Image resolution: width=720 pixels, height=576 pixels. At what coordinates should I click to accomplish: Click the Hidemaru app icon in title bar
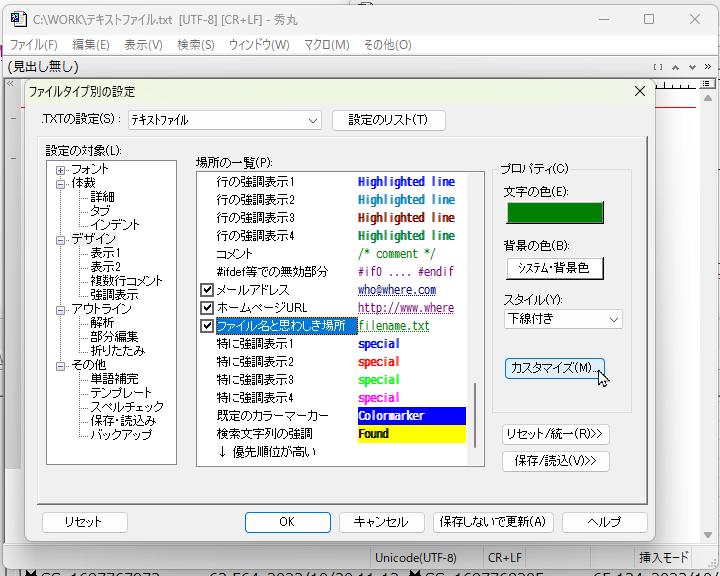pos(17,19)
